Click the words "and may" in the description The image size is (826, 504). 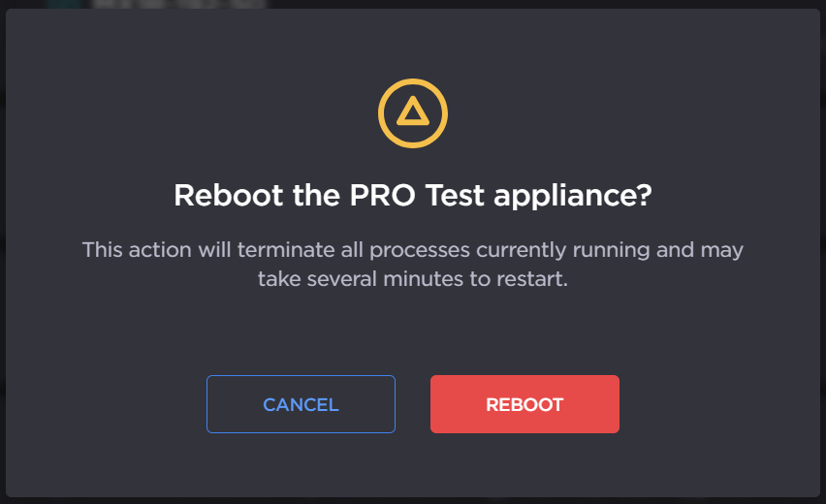(x=699, y=249)
